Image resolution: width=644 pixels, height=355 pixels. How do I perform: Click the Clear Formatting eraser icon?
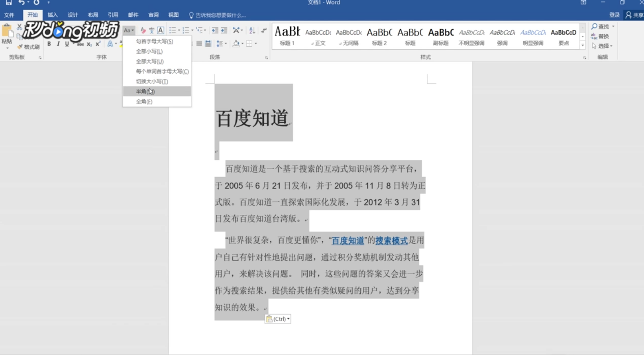coord(143,30)
